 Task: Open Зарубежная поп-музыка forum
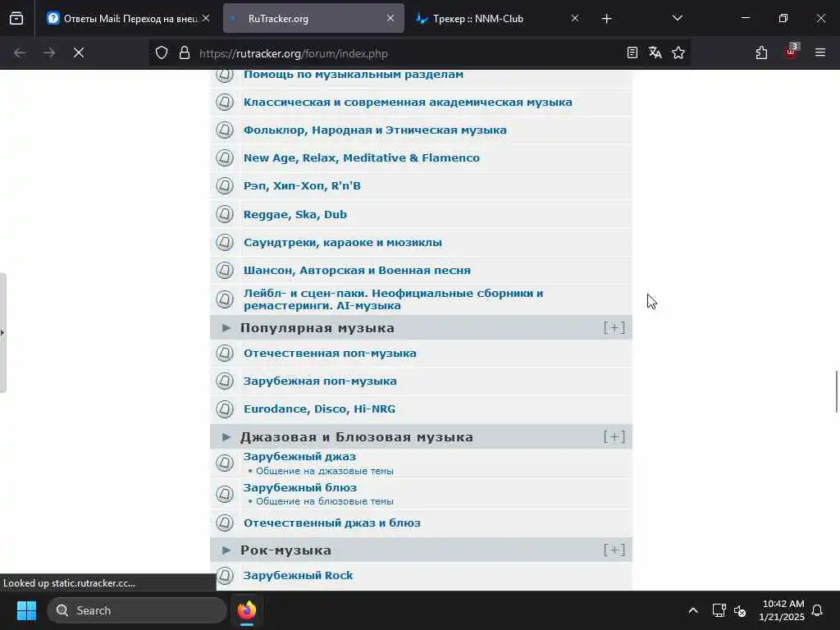(x=320, y=381)
